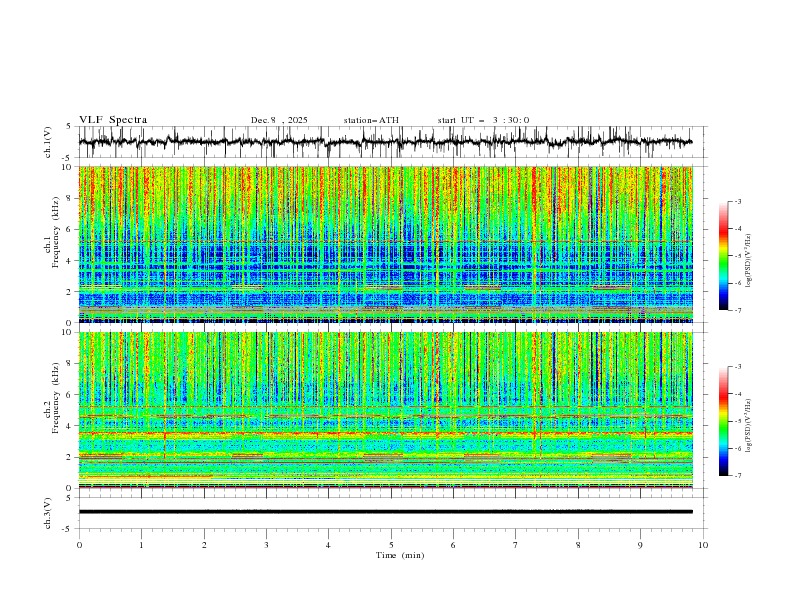
Task: Click time axis tick label "6"
Action: point(453,545)
